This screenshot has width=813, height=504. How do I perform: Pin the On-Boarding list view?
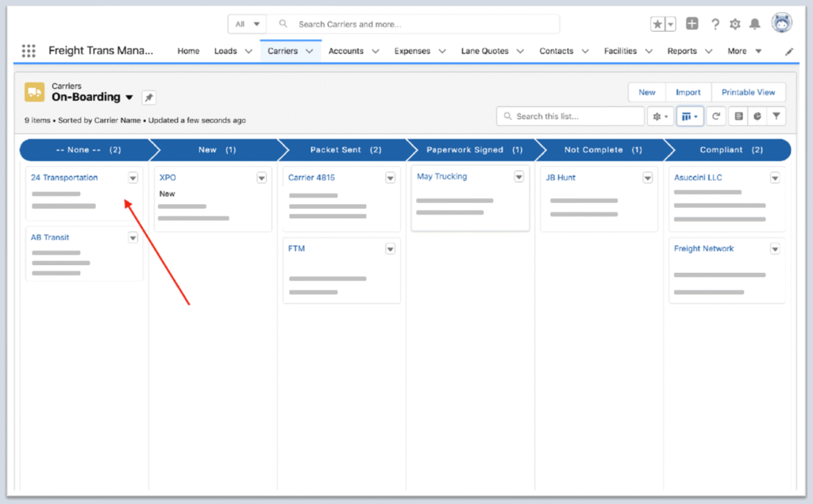pos(149,98)
